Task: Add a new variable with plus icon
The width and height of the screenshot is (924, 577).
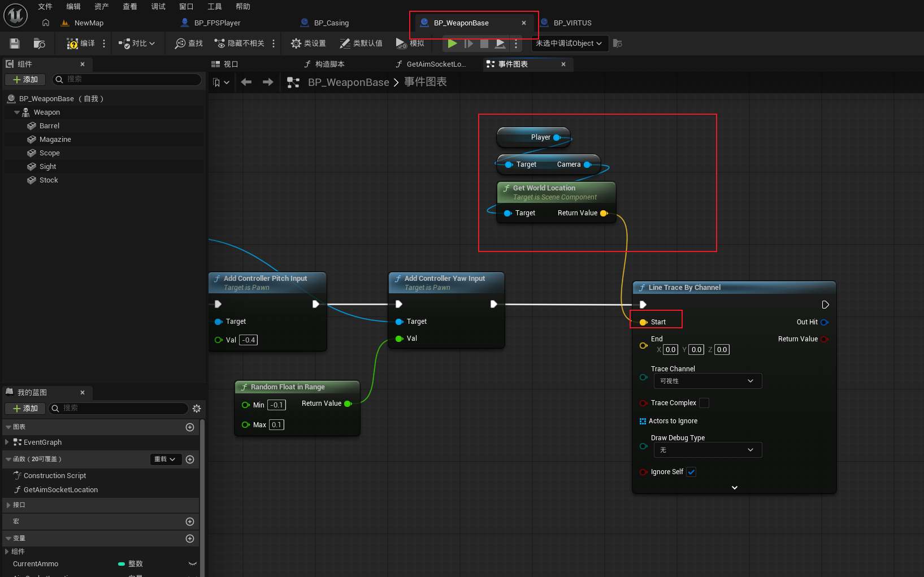Action: click(x=190, y=539)
